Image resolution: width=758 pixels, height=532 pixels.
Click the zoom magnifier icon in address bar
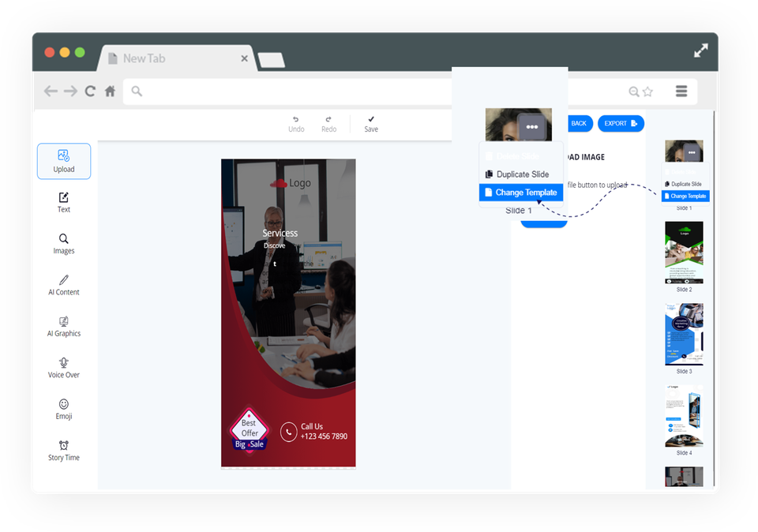[x=634, y=92]
